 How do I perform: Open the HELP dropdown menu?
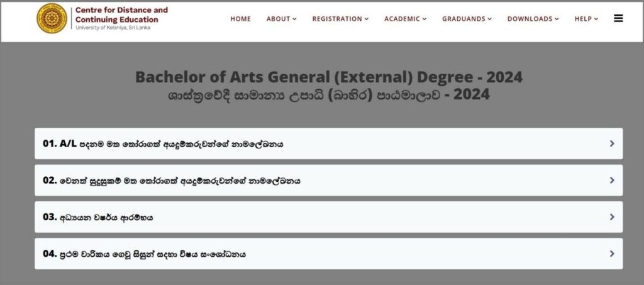pyautogui.click(x=586, y=19)
